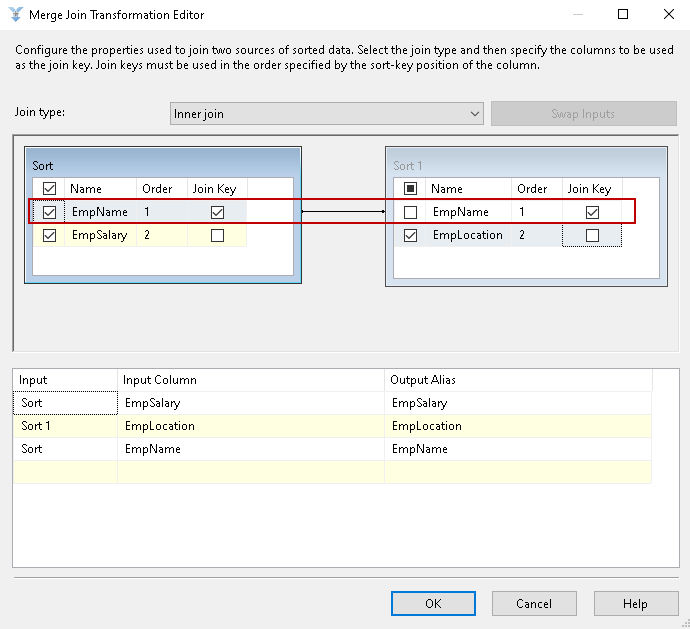Open the Join type dropdown showing Inner join

[327, 114]
